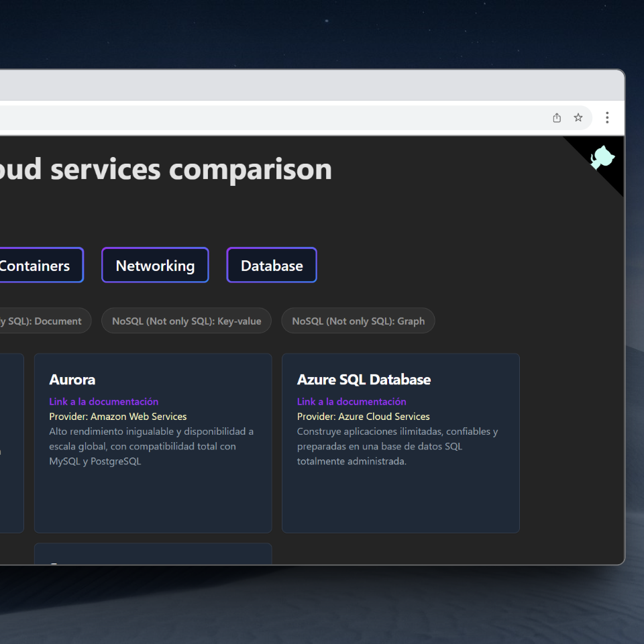
Task: Open the GitHub corner cat icon
Action: [602, 159]
